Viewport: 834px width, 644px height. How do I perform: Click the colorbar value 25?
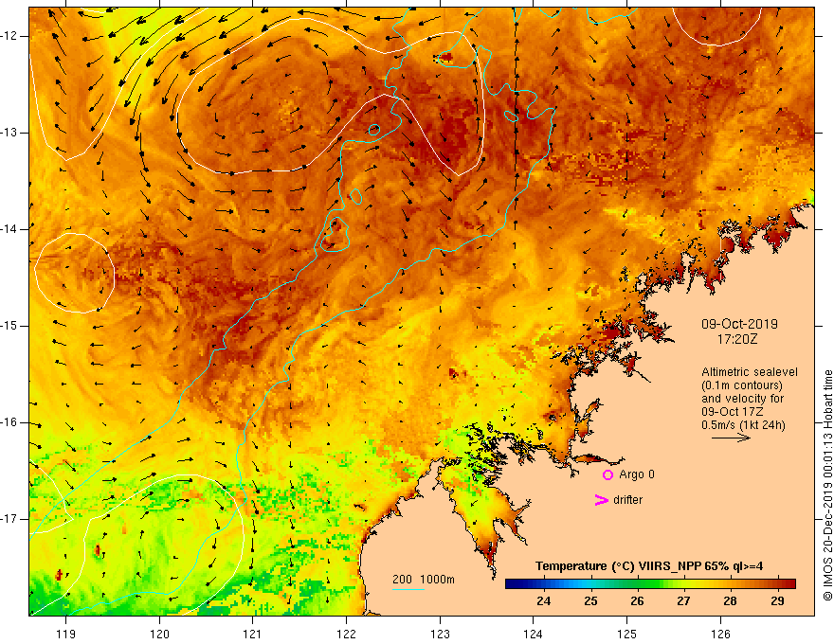[x=590, y=601]
